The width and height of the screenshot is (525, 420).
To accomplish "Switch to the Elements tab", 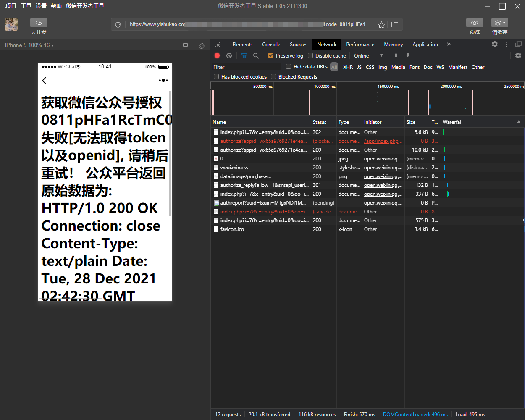I will [x=242, y=44].
